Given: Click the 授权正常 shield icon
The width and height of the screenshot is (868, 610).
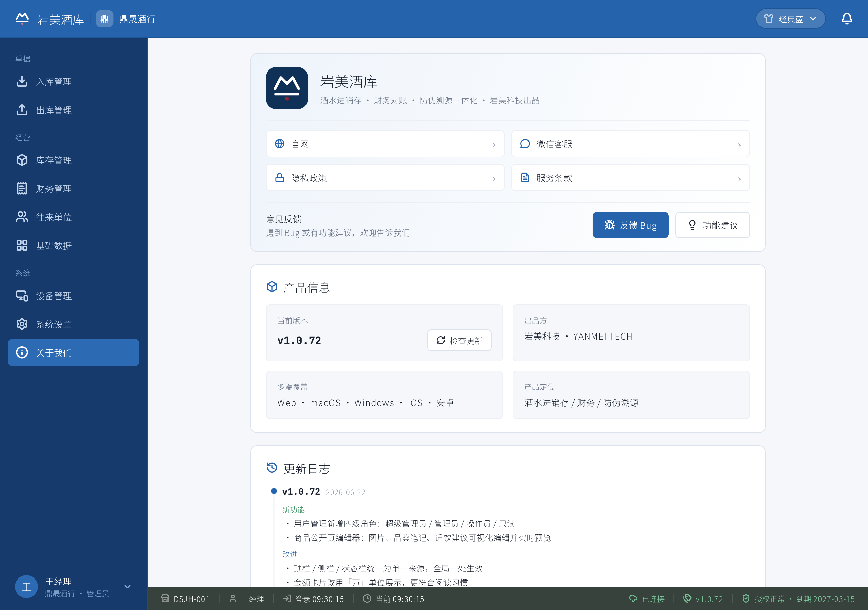Looking at the screenshot, I should point(746,599).
